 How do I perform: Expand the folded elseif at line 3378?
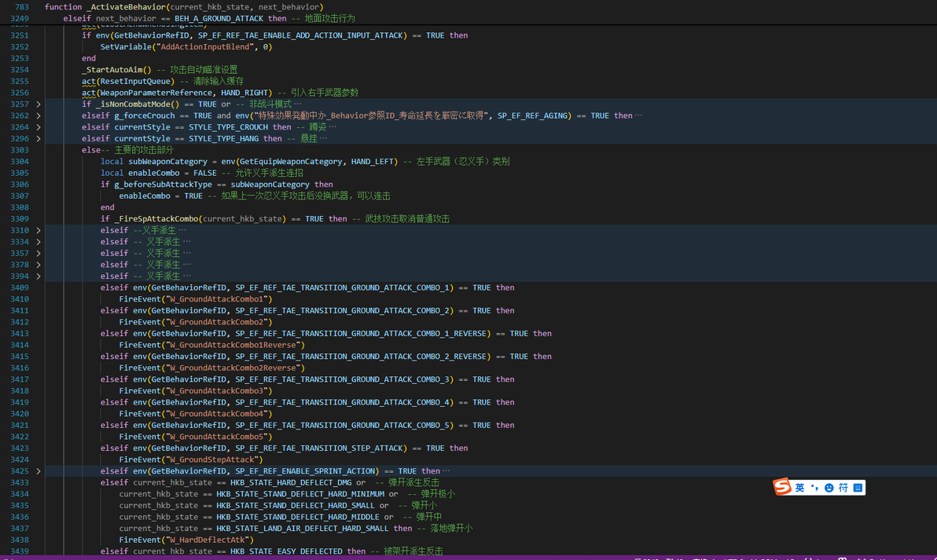point(39,265)
